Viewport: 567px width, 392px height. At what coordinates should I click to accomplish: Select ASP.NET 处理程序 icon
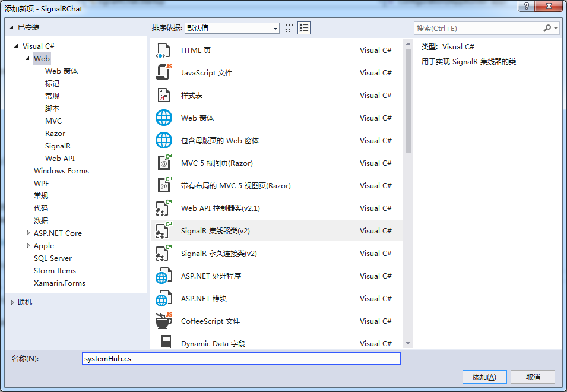pyautogui.click(x=164, y=276)
